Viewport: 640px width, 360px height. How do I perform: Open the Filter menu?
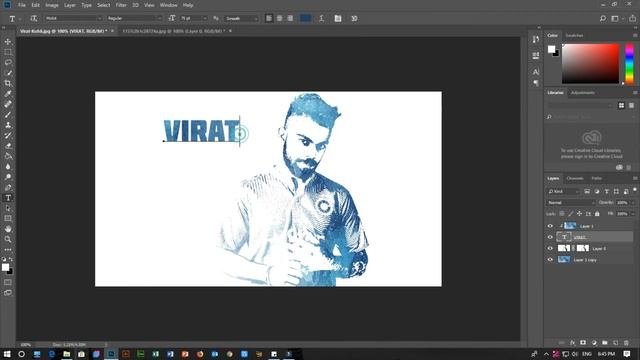pos(121,5)
